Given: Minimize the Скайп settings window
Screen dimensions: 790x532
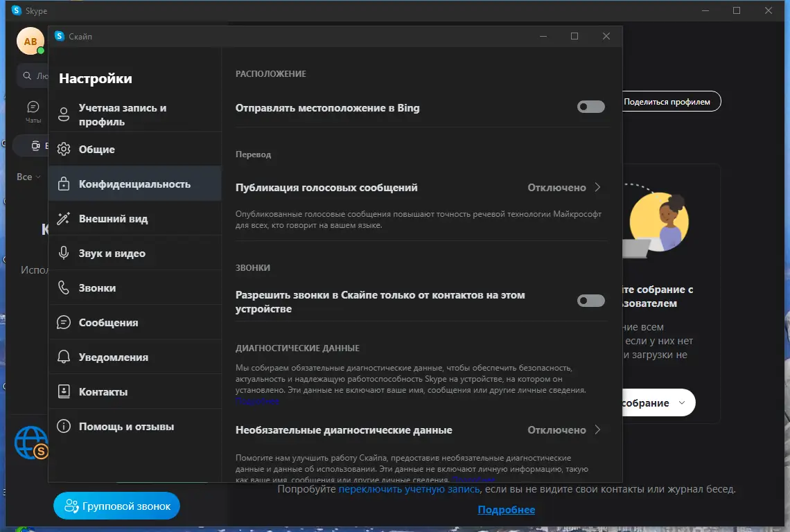Looking at the screenshot, I should 543,36.
